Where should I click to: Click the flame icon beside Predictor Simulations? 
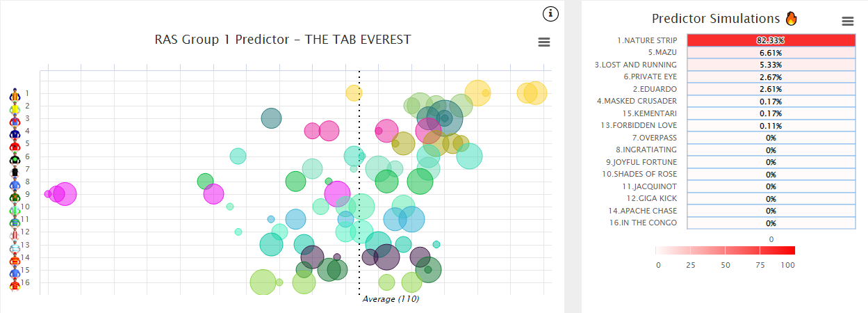pyautogui.click(x=791, y=19)
